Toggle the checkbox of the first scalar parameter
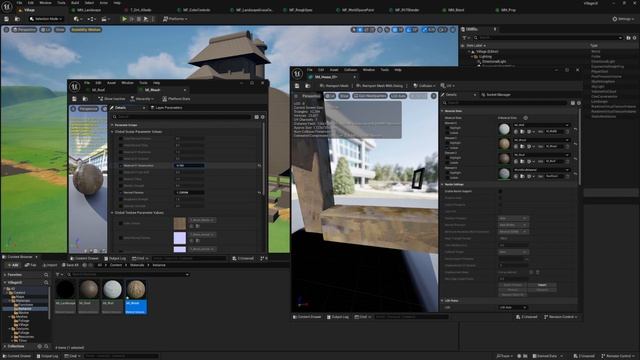This screenshot has width=640, height=360. [120, 139]
